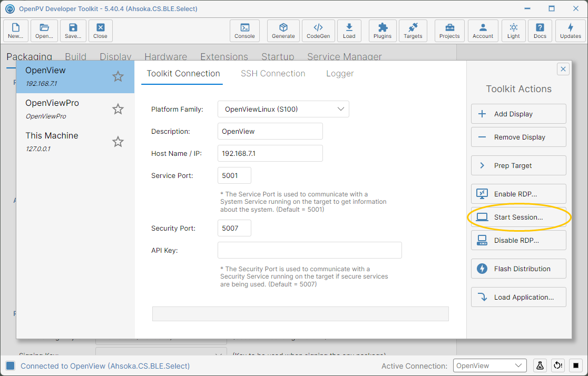The image size is (588, 376).
Task: Click the Save toolbar icon
Action: (73, 31)
